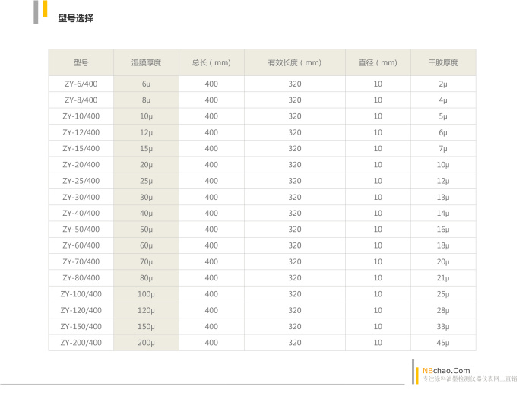Click the ZY-100/400 model cell
The width and height of the screenshot is (532, 399).
[81, 293]
